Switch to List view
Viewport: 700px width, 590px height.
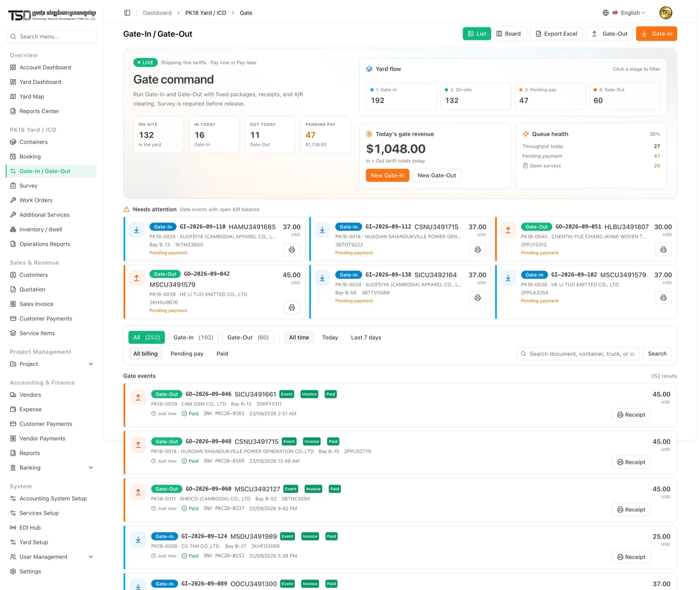pos(477,34)
